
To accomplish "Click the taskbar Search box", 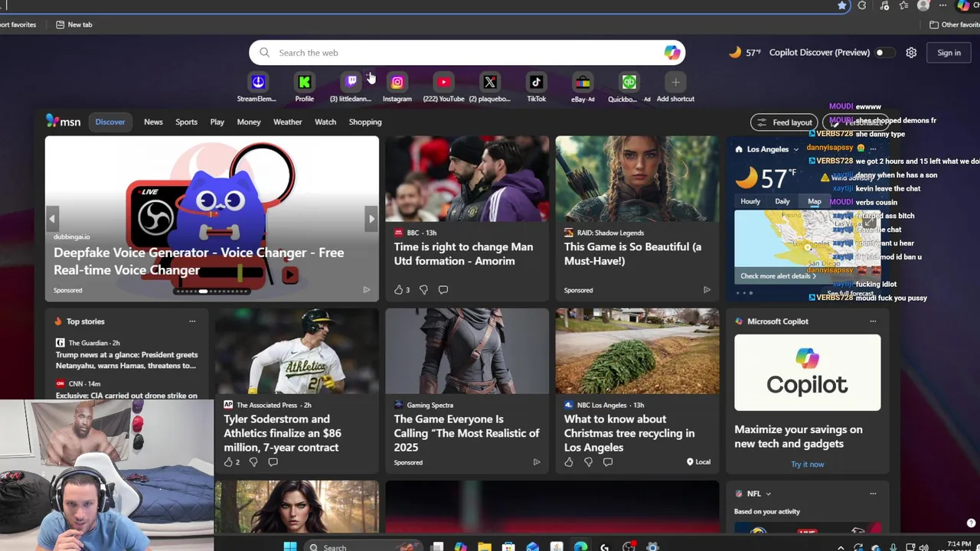I will pyautogui.click(x=363, y=547).
